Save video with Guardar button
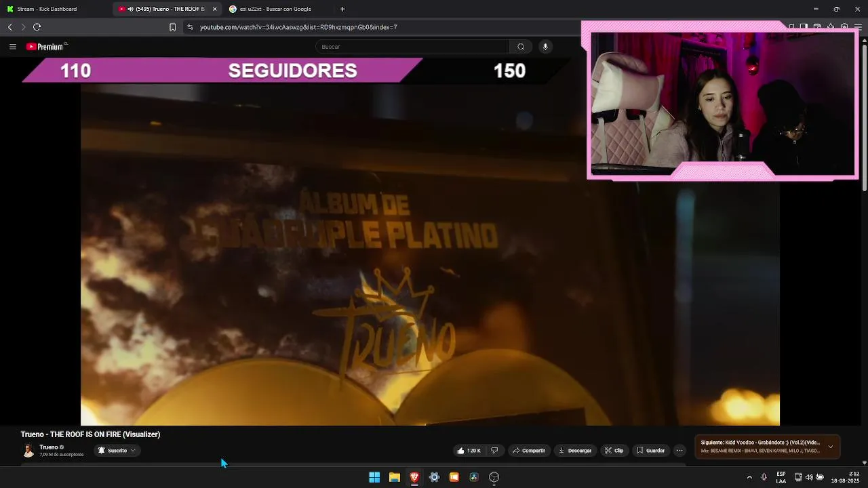The width and height of the screenshot is (868, 488). pyautogui.click(x=650, y=451)
